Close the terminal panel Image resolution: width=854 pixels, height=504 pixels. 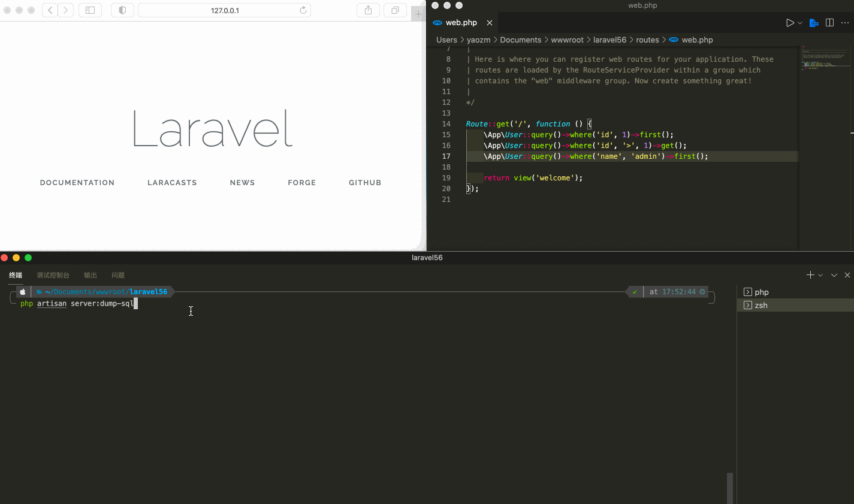tap(847, 275)
